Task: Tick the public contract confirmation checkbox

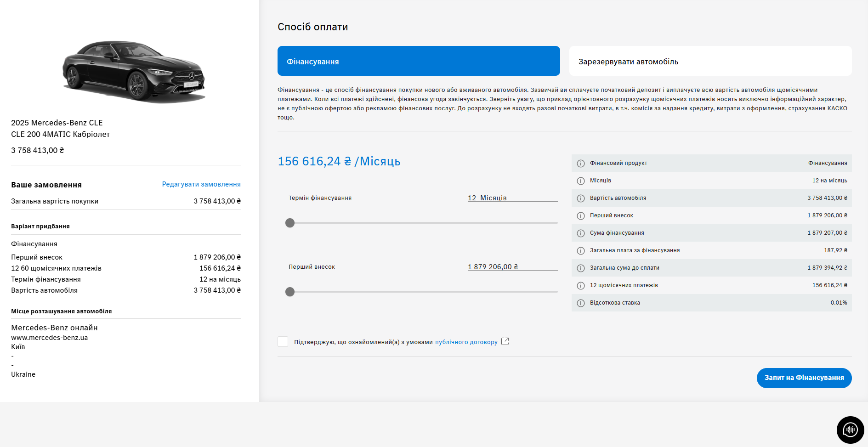Action: tap(283, 341)
